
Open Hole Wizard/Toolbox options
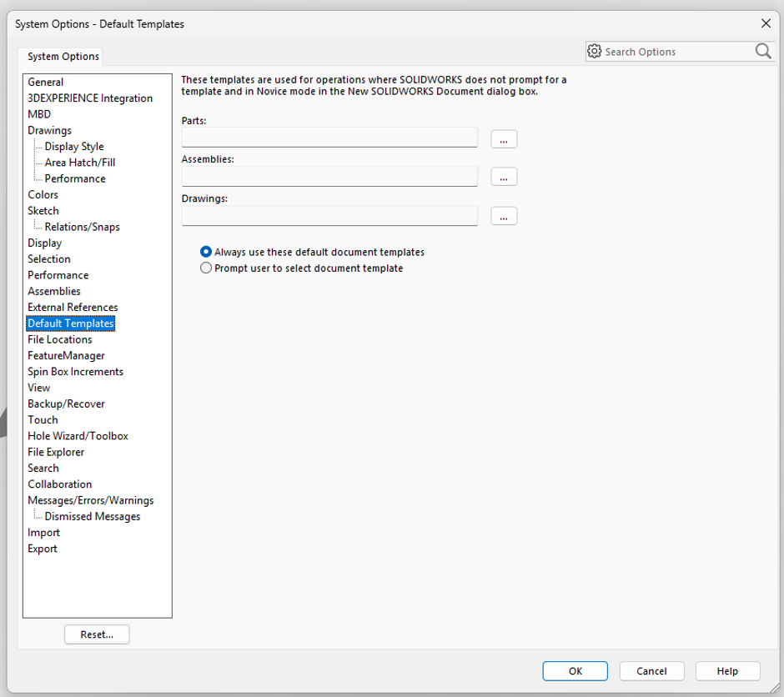pos(78,436)
